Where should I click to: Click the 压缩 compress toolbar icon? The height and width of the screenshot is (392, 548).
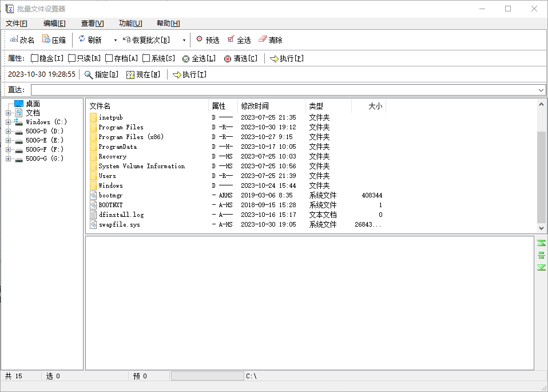(x=46, y=39)
